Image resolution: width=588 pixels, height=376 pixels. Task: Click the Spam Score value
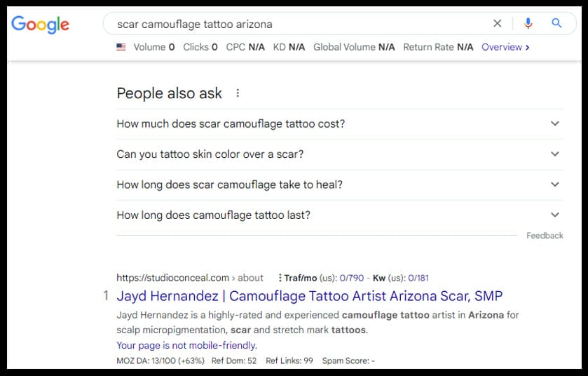348,361
